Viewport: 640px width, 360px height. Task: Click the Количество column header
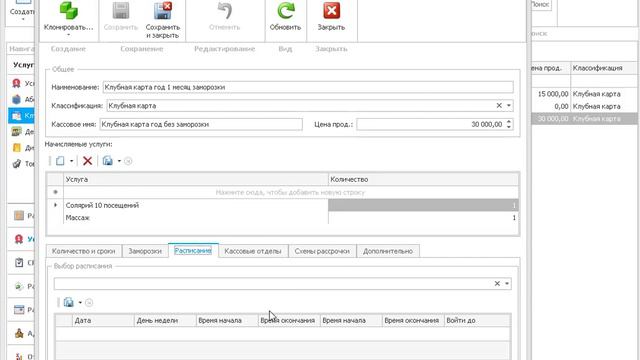tap(423, 179)
